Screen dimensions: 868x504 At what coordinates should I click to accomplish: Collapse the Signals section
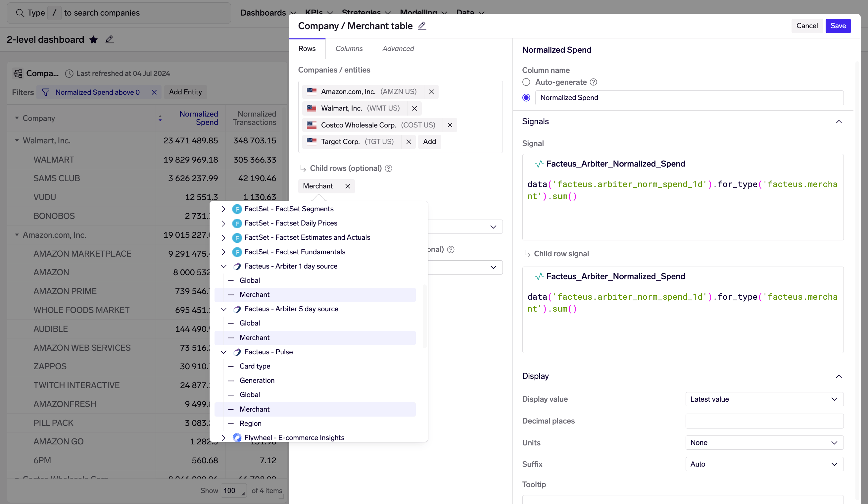[839, 122]
